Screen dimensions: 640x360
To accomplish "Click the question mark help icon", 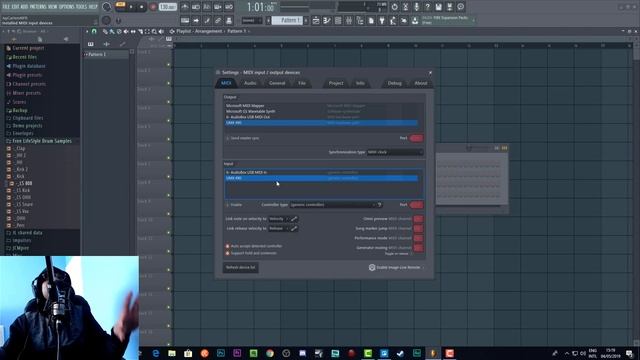I will point(427,7).
